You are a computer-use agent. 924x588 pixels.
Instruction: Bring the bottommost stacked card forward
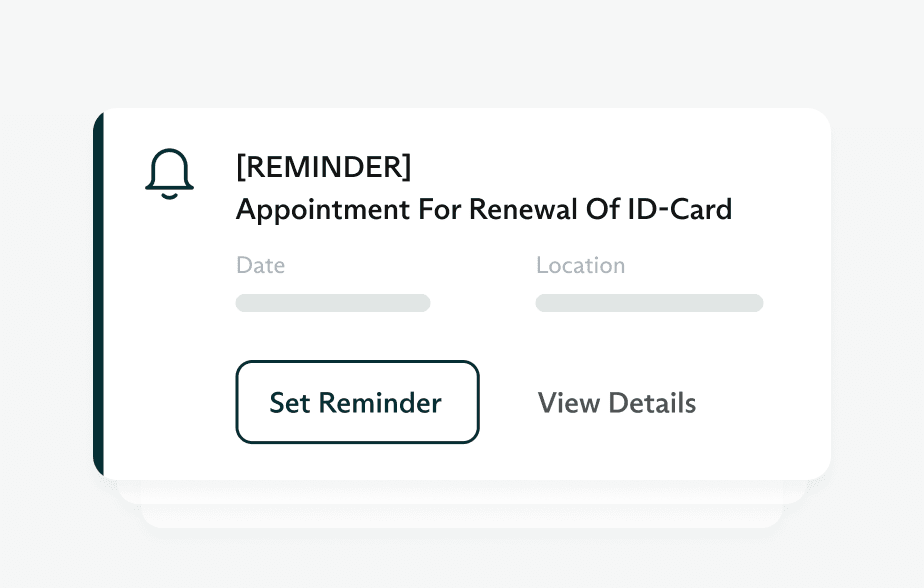[461, 516]
